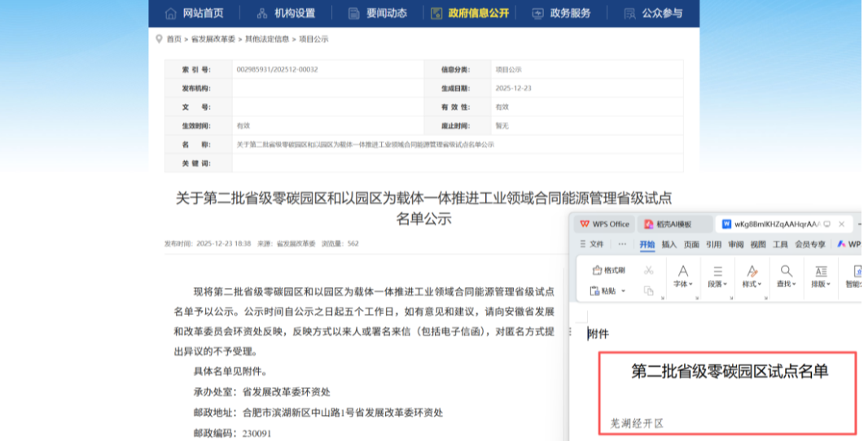The image size is (868, 441).
Task: Switch to the WPS Office home tab
Action: tap(604, 224)
